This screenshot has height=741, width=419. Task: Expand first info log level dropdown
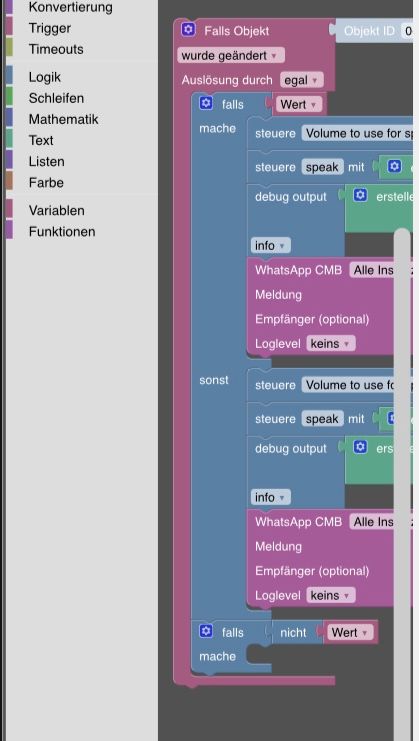coord(271,246)
